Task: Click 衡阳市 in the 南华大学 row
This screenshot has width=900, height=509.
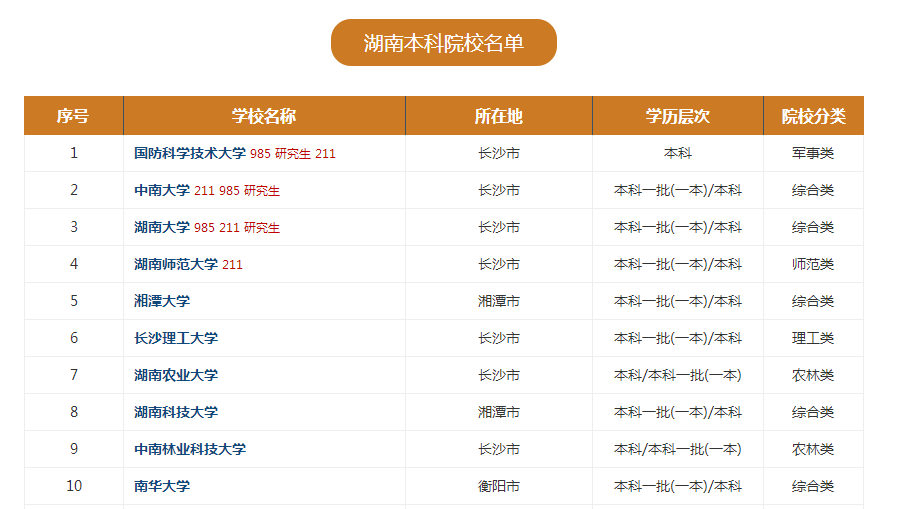Action: [499, 486]
